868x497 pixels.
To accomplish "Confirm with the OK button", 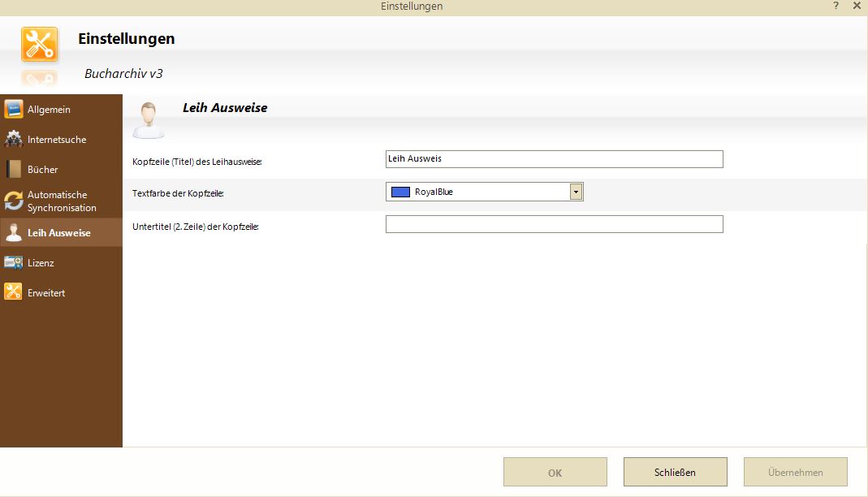I will [555, 472].
